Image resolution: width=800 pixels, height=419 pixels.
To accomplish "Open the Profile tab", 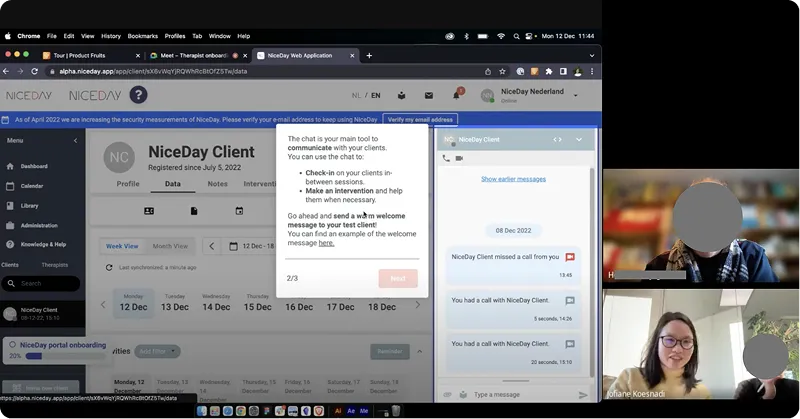I will (x=128, y=184).
